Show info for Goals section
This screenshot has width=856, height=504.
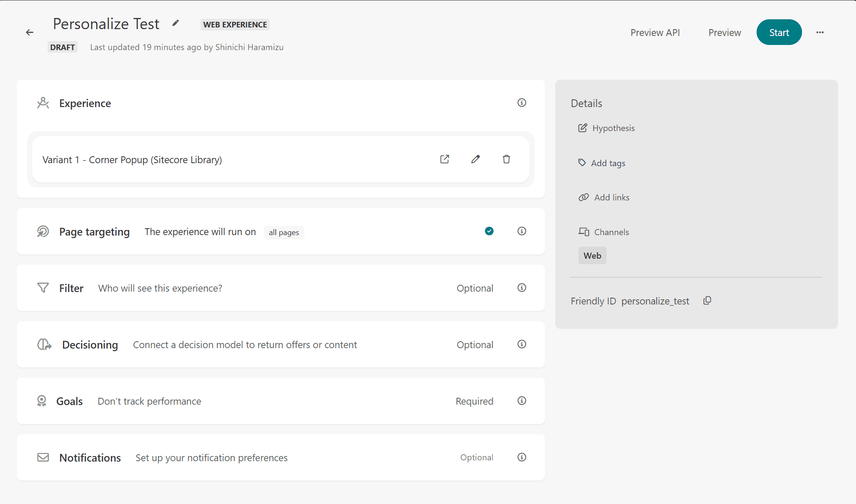522,401
